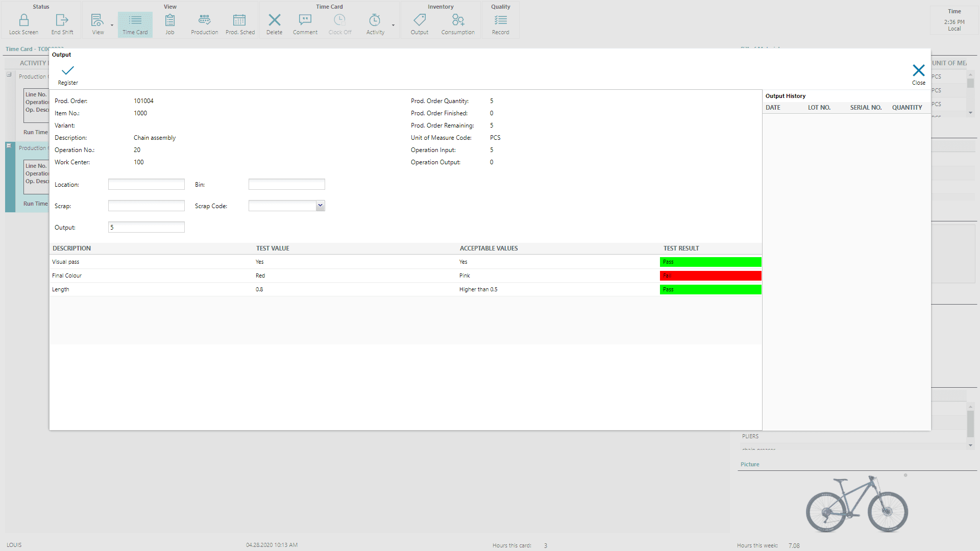Screen dimensions: 980x551
Task: Open the Scrap Code dropdown
Action: pyautogui.click(x=320, y=206)
